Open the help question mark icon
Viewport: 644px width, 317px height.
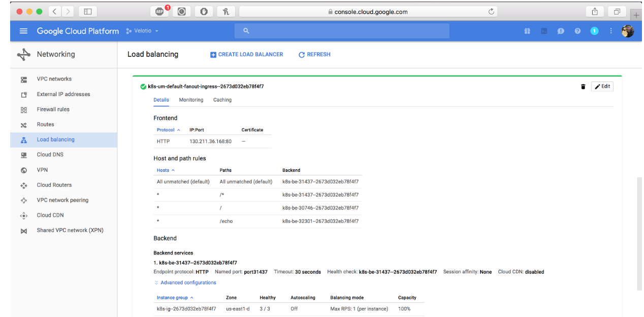tap(577, 31)
